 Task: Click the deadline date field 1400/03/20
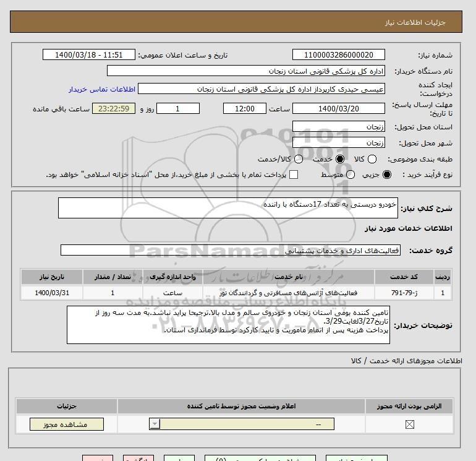pos(339,108)
